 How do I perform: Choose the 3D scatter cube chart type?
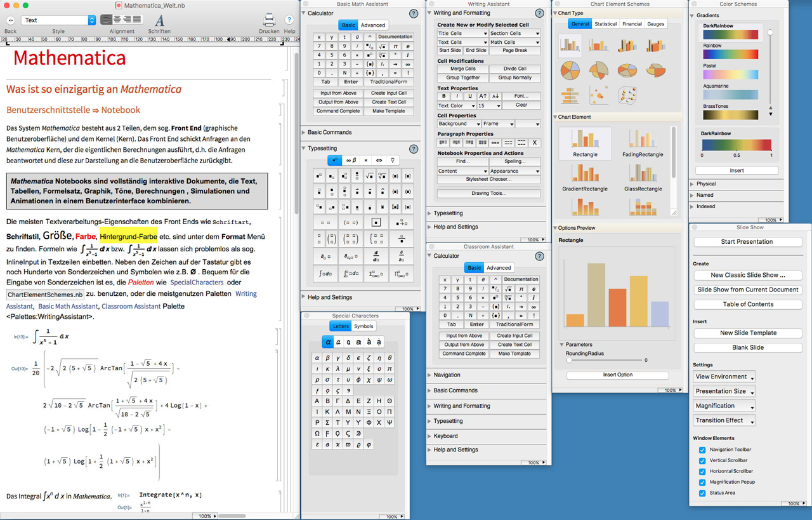pos(627,95)
